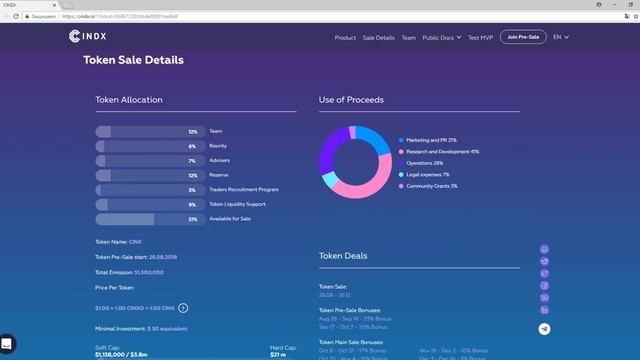The height and width of the screenshot is (360, 640).
Task: Click the Soft Cap $1,138,000 value
Action: coord(121,355)
